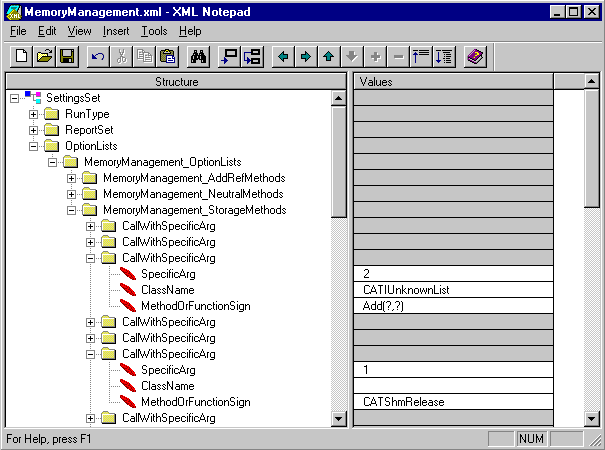The image size is (605, 450).
Task: Collapse MemoryManagement_StorageMethods node
Action: 71,210
